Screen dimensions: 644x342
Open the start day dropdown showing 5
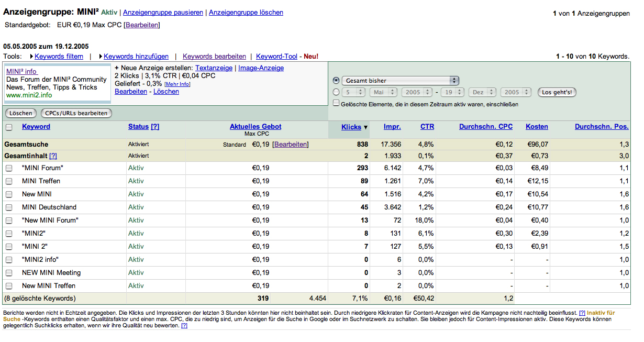tap(353, 92)
